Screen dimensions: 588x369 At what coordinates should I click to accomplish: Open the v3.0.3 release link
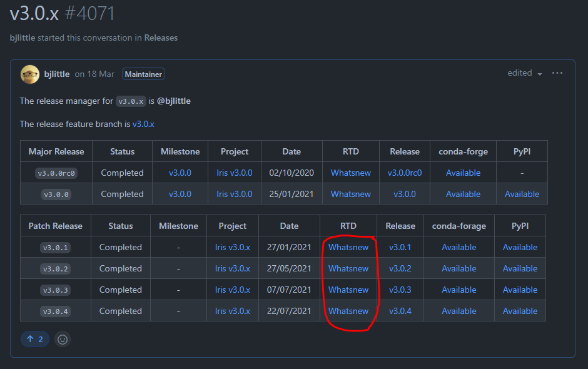point(400,290)
